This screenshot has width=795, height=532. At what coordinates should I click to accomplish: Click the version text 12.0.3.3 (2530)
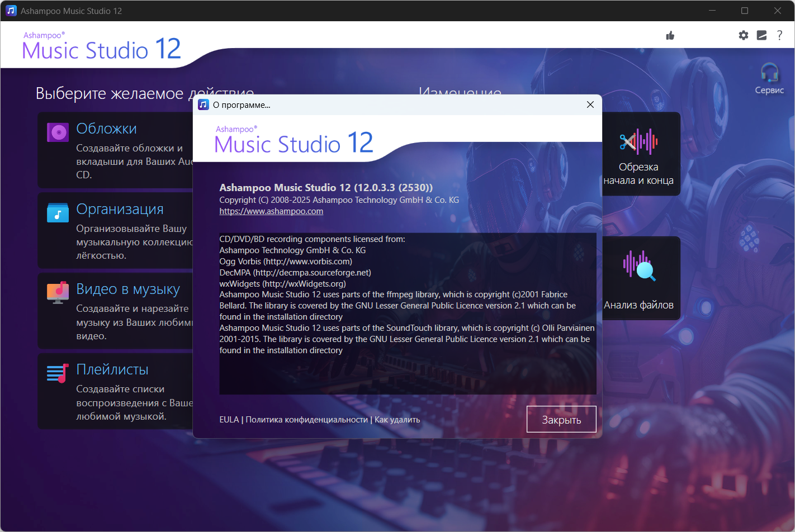[x=393, y=188]
